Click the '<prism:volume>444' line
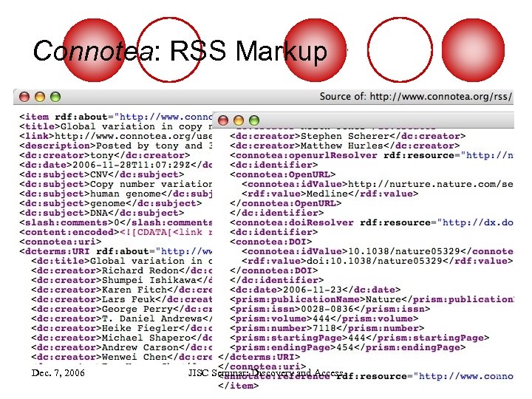This screenshot has width=532, height=399. 324,318
